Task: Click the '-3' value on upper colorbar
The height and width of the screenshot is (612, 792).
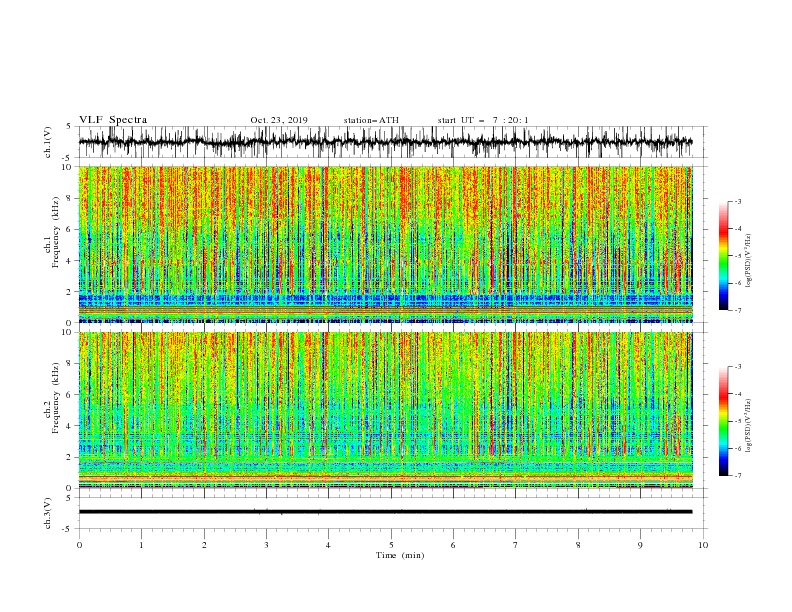Action: coord(737,201)
